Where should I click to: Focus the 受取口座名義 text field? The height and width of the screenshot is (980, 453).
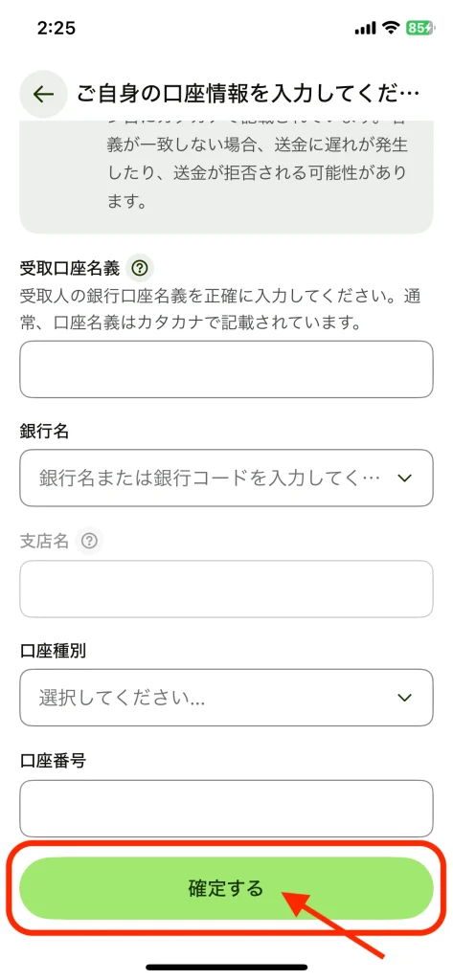point(226,369)
